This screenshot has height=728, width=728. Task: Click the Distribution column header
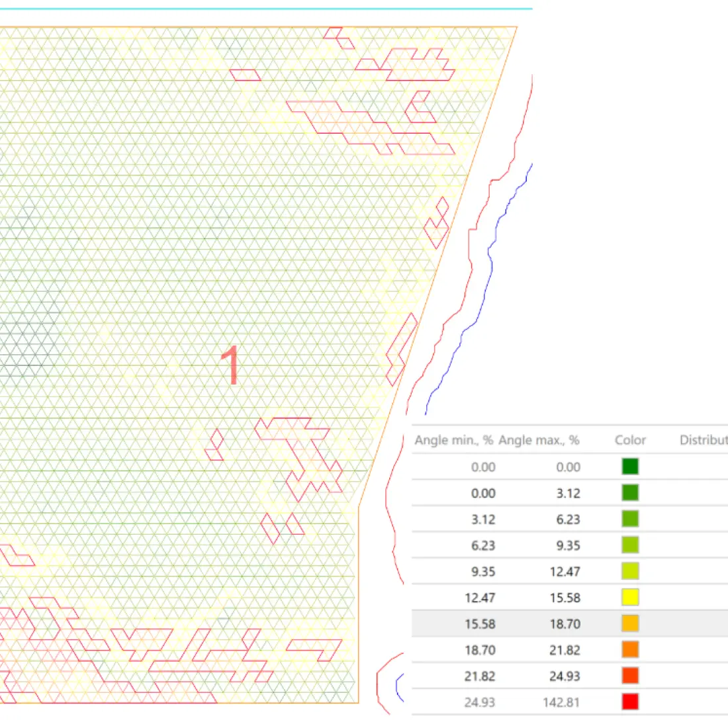click(x=703, y=440)
